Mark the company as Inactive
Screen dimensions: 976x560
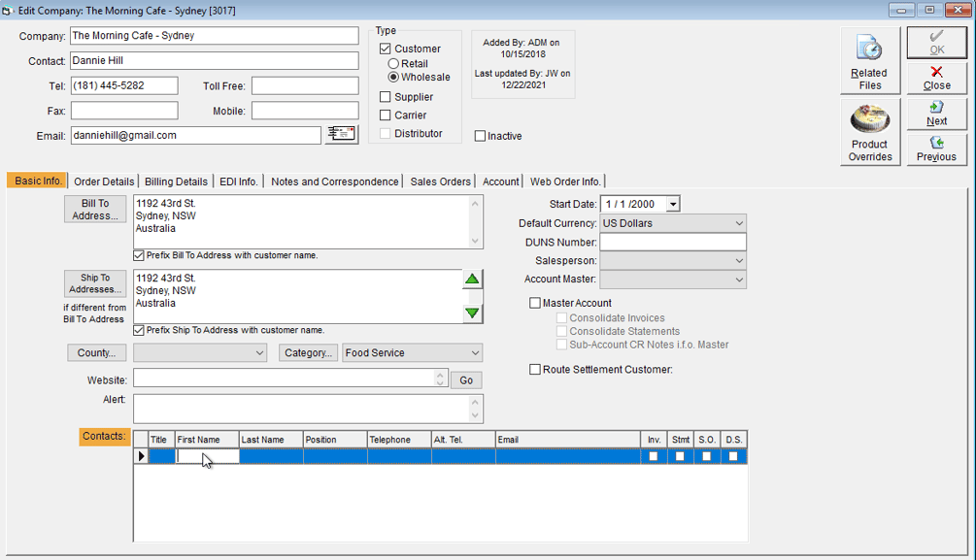pos(480,136)
